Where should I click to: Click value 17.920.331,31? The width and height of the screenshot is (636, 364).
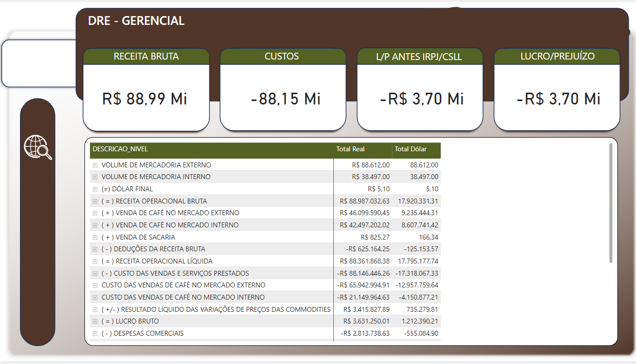click(x=418, y=201)
